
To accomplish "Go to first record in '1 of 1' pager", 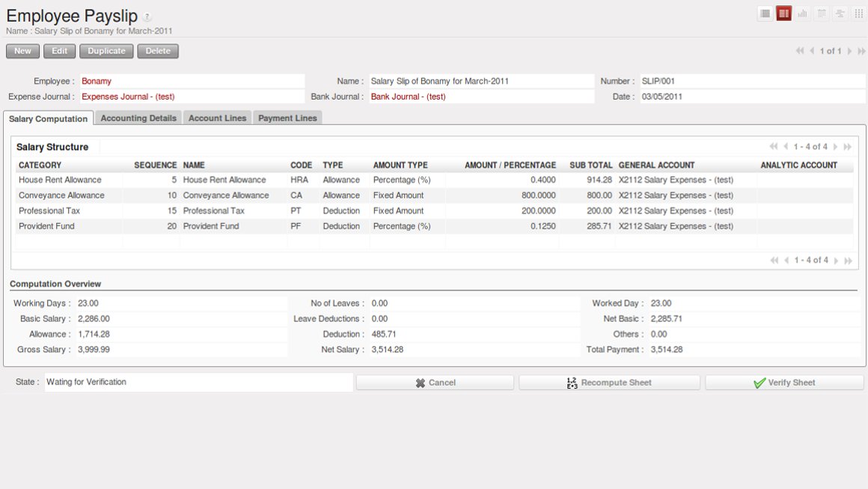I will pyautogui.click(x=799, y=51).
